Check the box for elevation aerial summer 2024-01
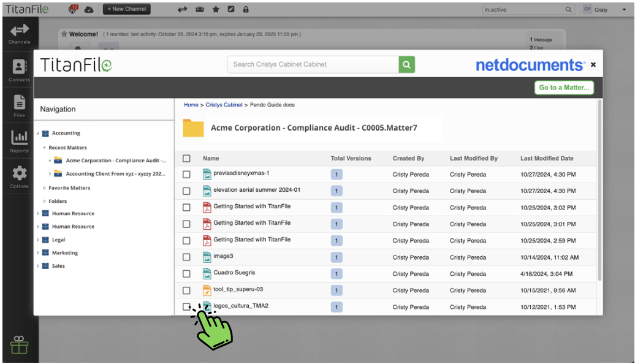Image resolution: width=635 pixels, height=364 pixels. tap(186, 191)
